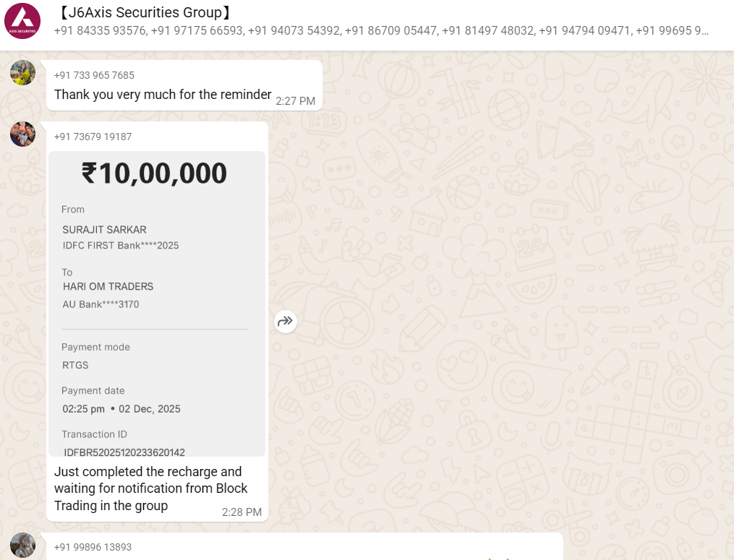The image size is (734, 560).
Task: Select sender name +91 73679 19187
Action: pos(93,137)
